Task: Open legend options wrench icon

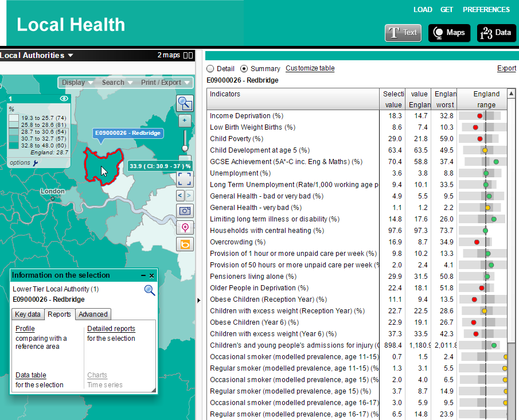Action: (x=36, y=162)
